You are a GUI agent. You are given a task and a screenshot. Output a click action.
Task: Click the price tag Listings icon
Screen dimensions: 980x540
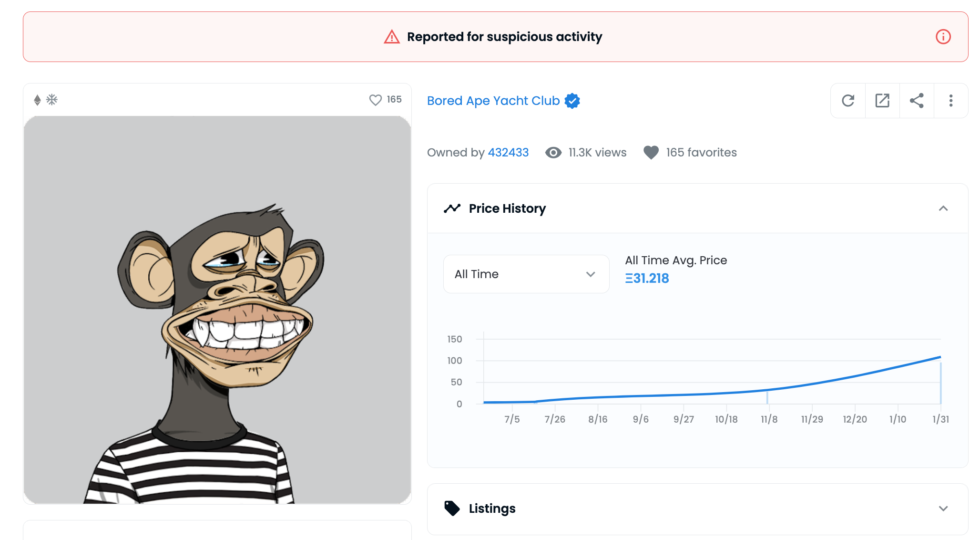[452, 509]
